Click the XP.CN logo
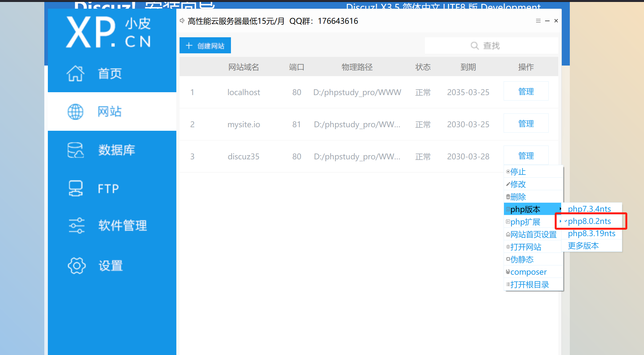644x355 pixels. 109,32
